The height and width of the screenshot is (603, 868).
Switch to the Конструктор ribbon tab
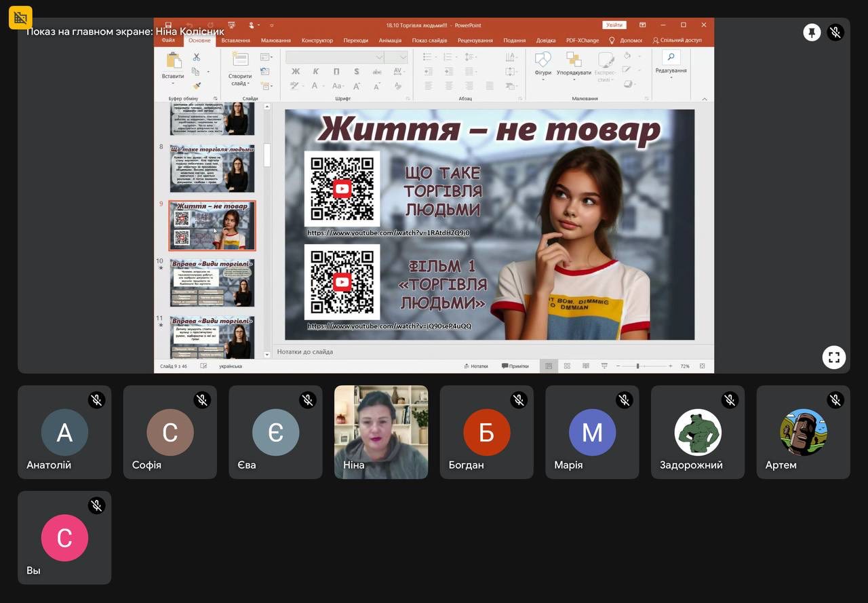[x=317, y=40]
